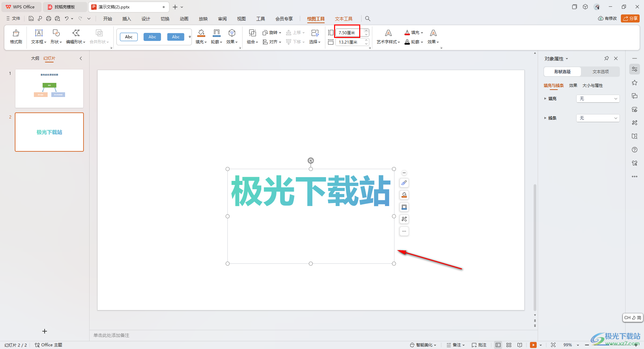Screen dimensions: 644x349
Task: Open the Animation (动画) ribbon tab
Action: coord(184,19)
